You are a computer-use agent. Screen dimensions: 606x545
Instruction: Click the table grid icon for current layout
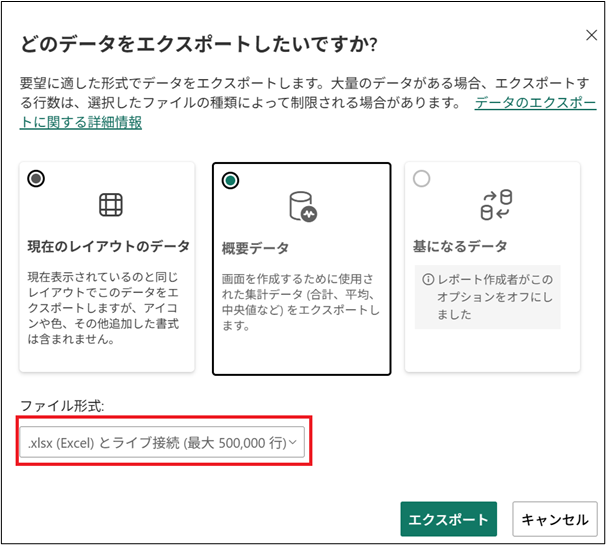tap(111, 205)
